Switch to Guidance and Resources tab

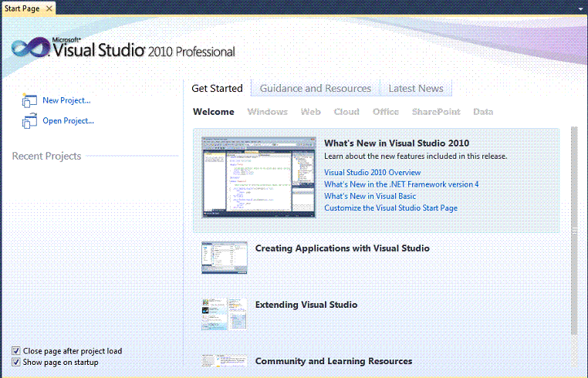pos(316,89)
